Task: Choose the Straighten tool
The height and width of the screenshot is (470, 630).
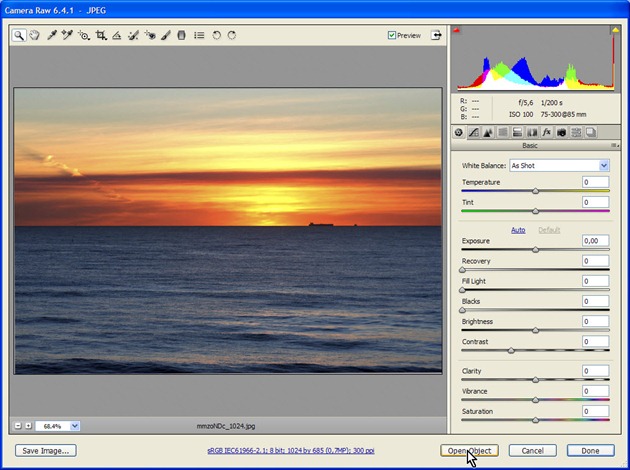Action: (117, 35)
